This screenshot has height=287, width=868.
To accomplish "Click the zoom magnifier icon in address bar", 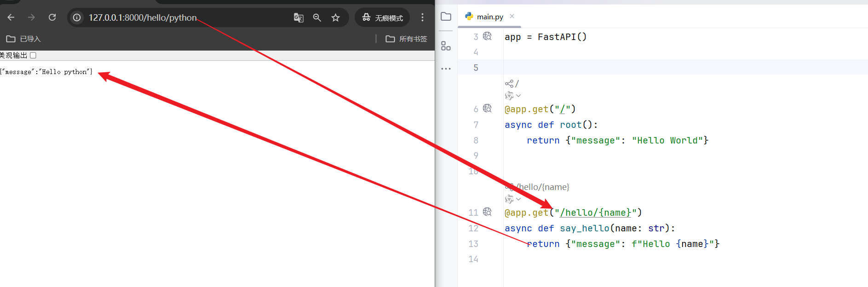I will [317, 17].
